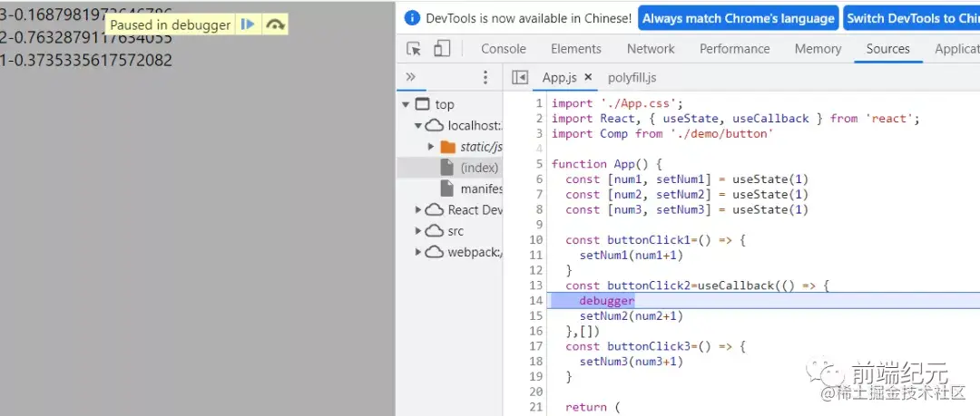This screenshot has width=980, height=416.
Task: Click line number 6 gutter
Action: pyautogui.click(x=539, y=179)
